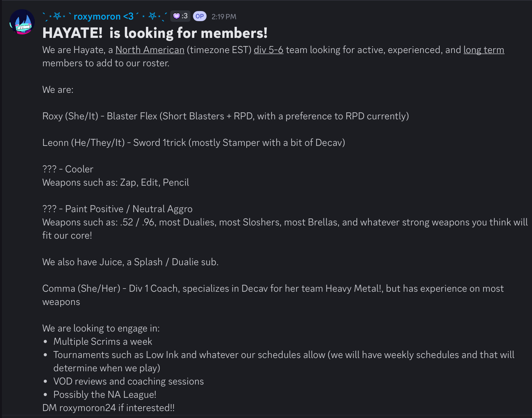Click the VOD reviews and coaching sessions bullet

coord(128,381)
